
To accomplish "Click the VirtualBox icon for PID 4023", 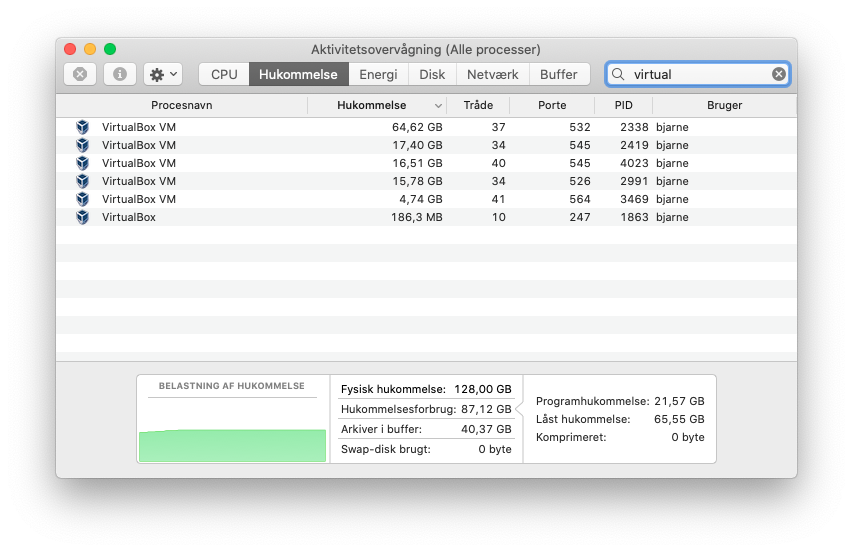I will point(83,163).
